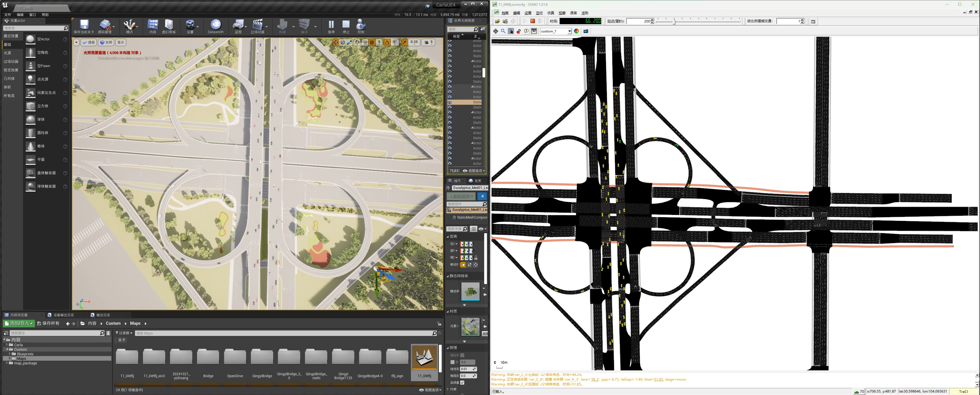
Task: Open SUMO view settings color wheel
Action: click(576, 31)
